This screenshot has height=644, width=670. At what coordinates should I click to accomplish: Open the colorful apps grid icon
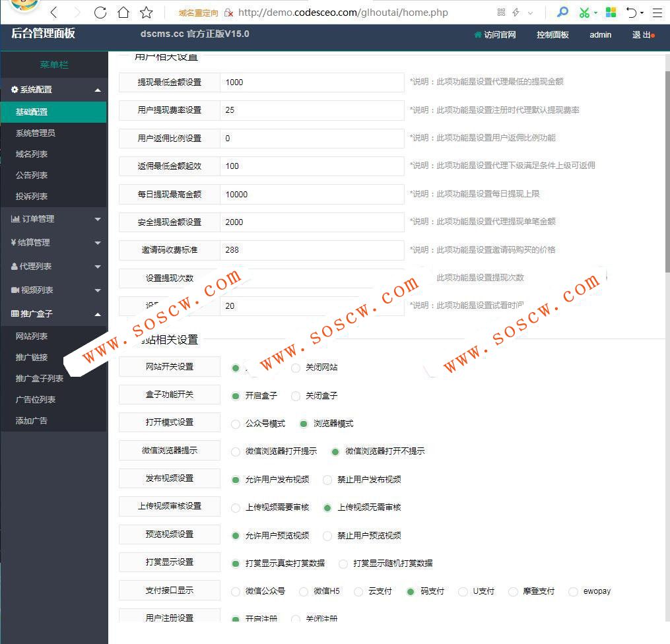tap(611, 13)
